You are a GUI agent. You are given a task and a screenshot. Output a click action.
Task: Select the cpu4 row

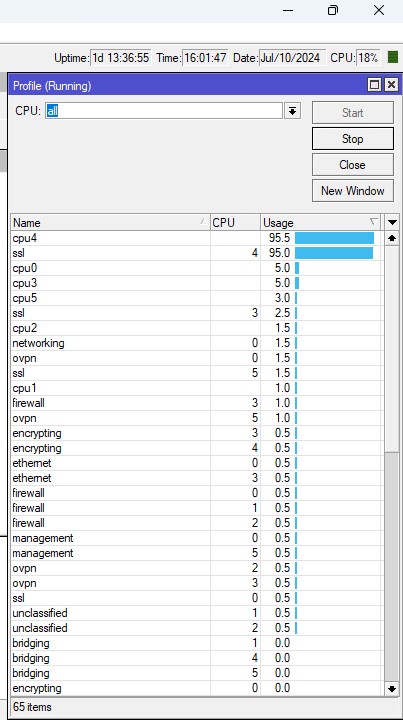click(x=196, y=238)
